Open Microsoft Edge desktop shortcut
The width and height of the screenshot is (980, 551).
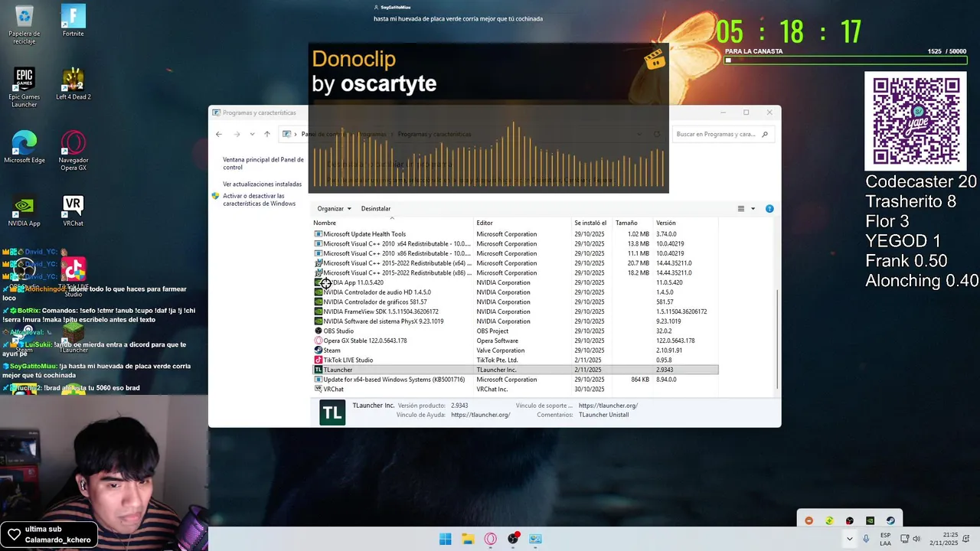tap(24, 147)
